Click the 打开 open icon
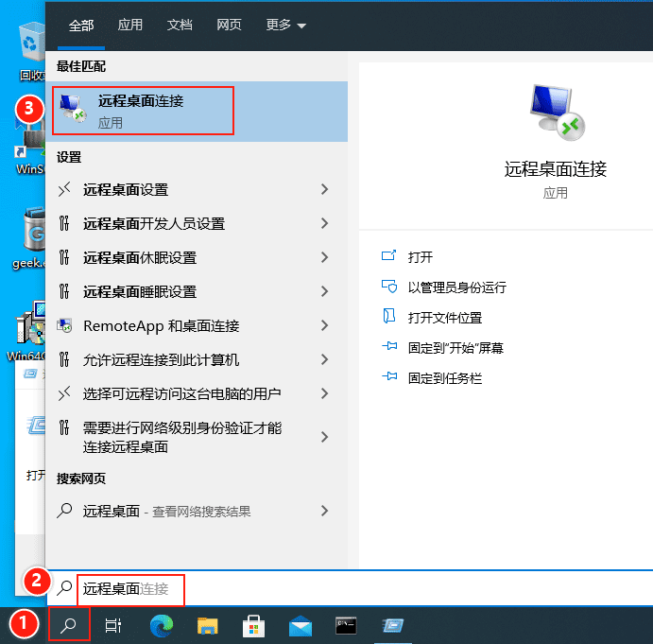 click(x=388, y=255)
